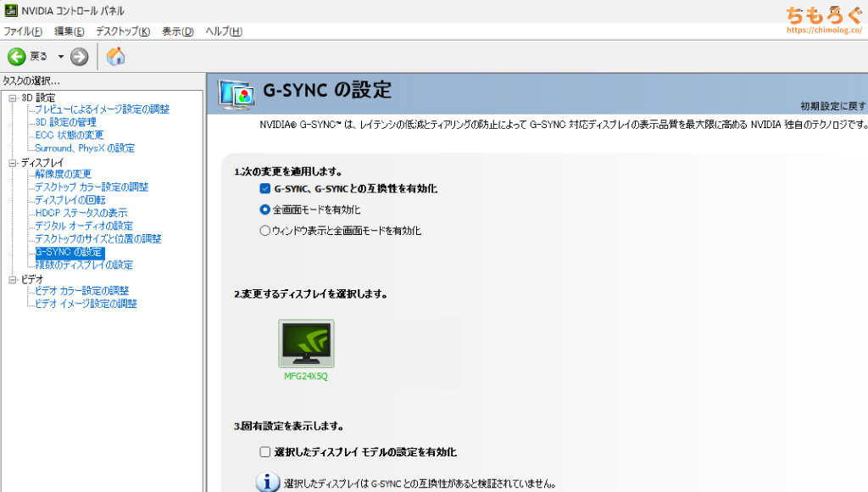Open the デスクトップ(K) menu
This screenshot has width=868, height=492.
(123, 31)
